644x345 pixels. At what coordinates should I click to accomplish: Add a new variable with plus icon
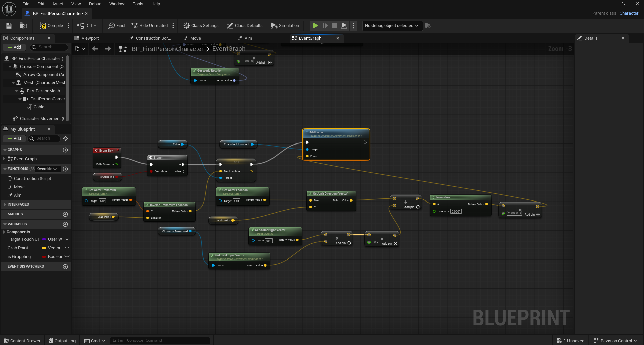click(x=65, y=224)
